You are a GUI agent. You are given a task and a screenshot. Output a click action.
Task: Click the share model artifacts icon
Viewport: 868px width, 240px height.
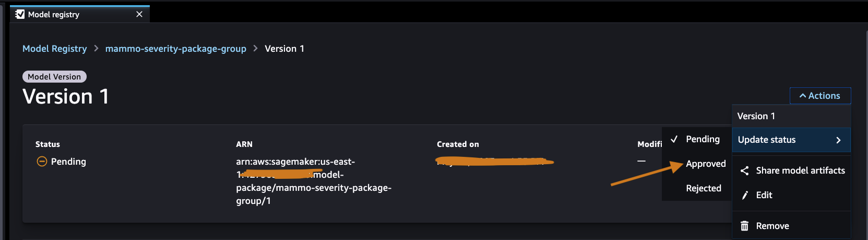pos(745,170)
